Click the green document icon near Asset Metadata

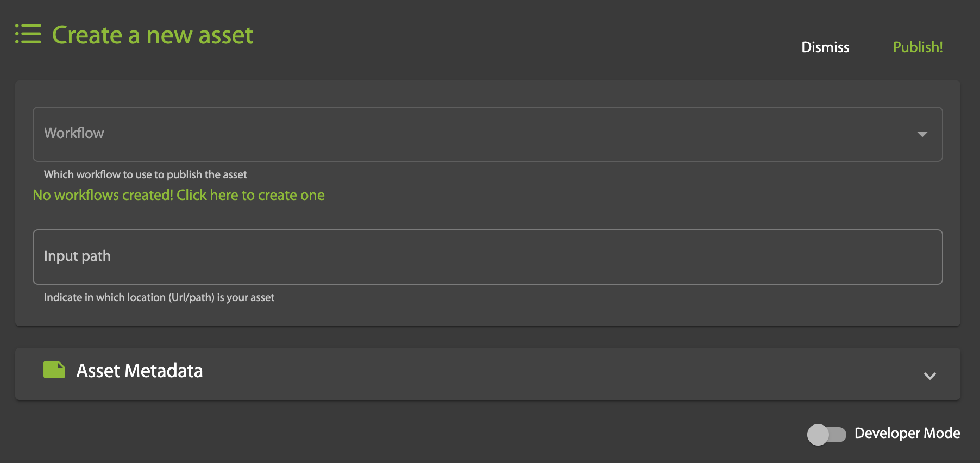[54, 371]
